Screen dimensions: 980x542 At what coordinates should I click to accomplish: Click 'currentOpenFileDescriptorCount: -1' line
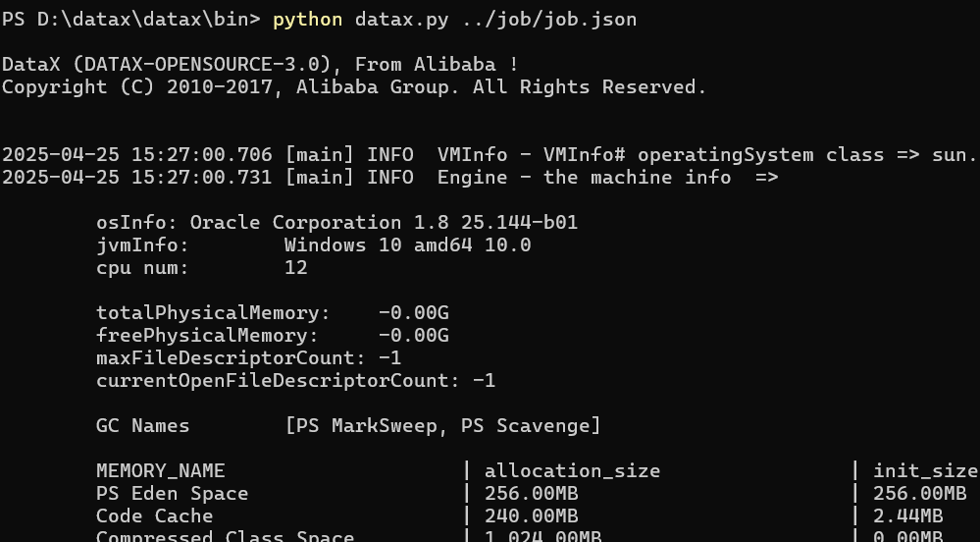click(295, 381)
